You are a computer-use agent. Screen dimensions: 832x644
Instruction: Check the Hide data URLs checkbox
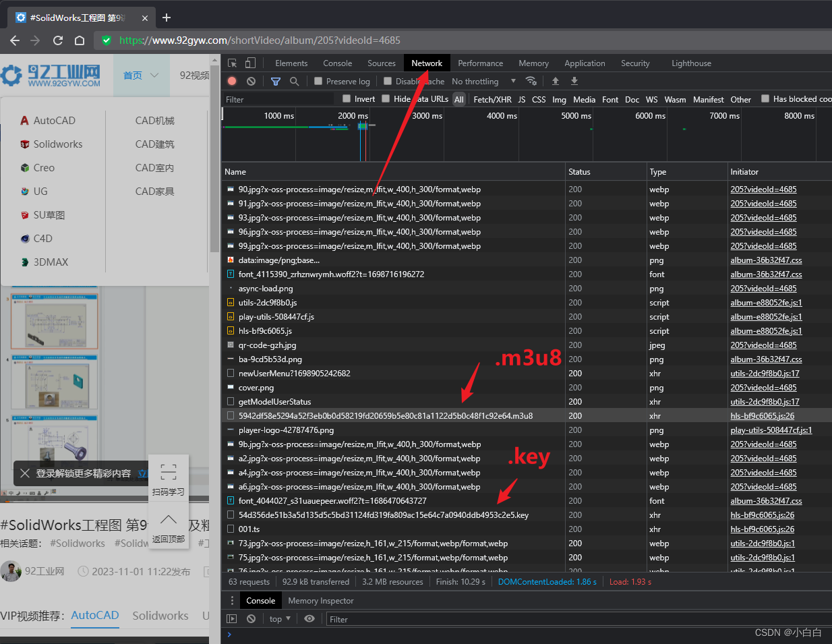386,98
